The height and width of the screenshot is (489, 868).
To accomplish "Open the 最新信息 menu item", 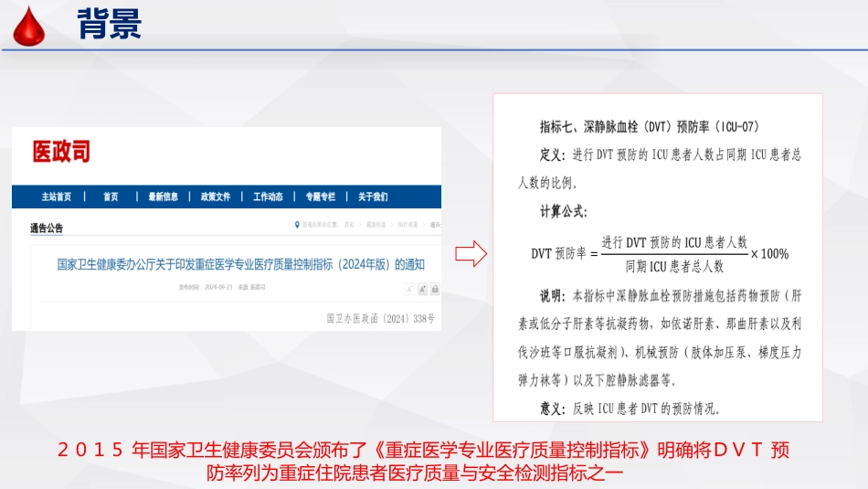I will 164,197.
